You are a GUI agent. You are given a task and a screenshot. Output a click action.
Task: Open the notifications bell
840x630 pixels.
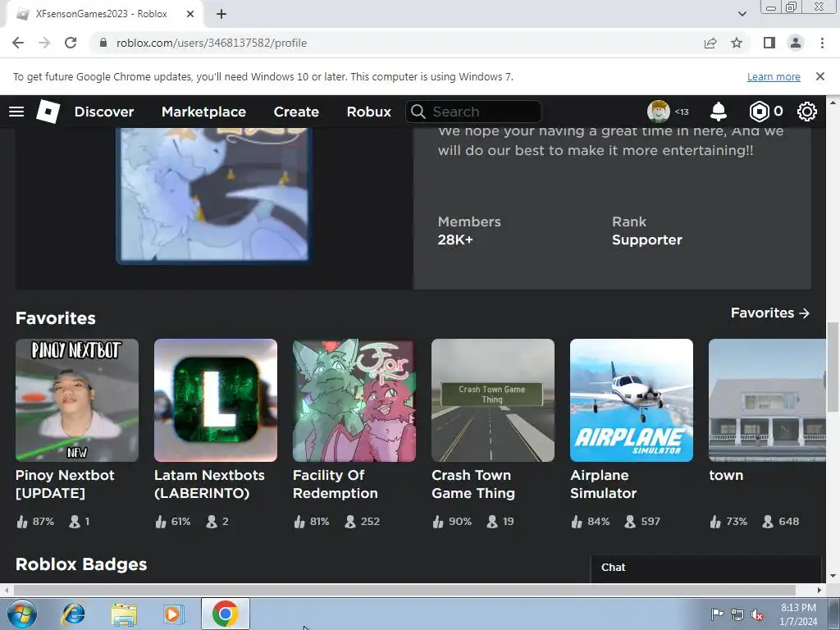point(719,112)
